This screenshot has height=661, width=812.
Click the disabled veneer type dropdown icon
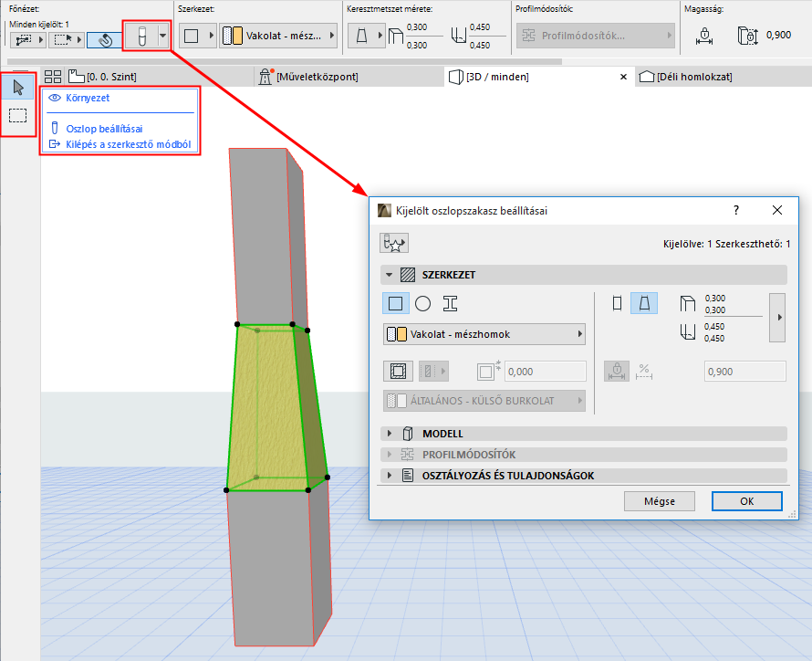pos(433,371)
